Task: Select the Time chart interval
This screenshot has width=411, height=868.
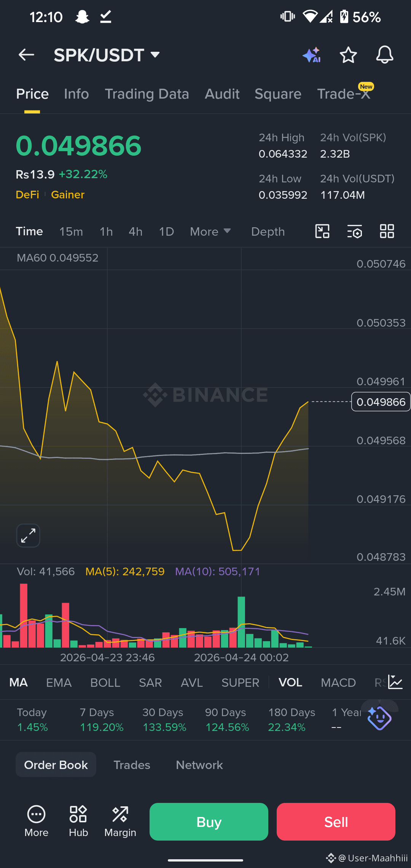Action: 29,231
